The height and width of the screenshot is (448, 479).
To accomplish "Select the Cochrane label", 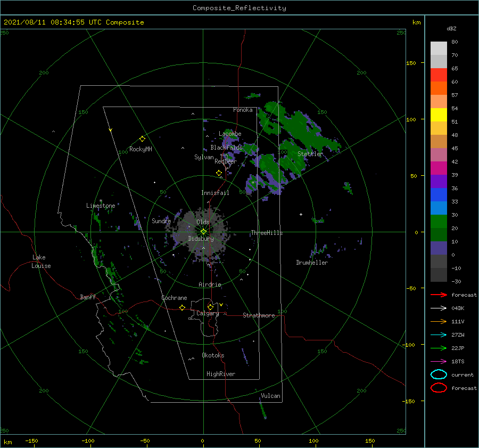I will point(174,298).
